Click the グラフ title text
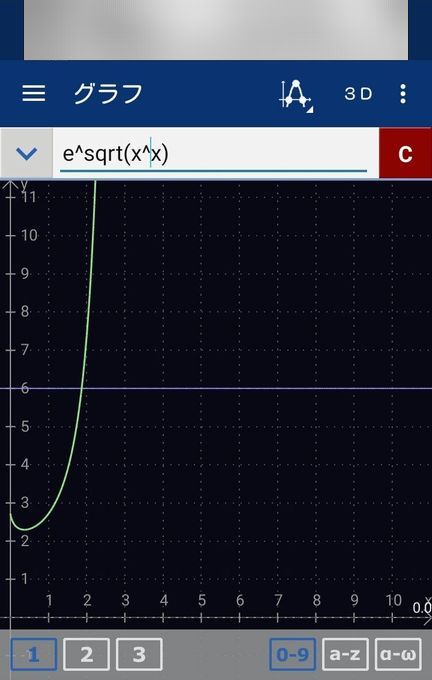The image size is (432, 680). coord(108,94)
